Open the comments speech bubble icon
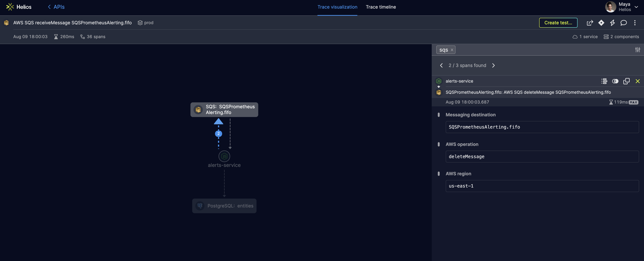This screenshot has width=644, height=261. [x=624, y=23]
